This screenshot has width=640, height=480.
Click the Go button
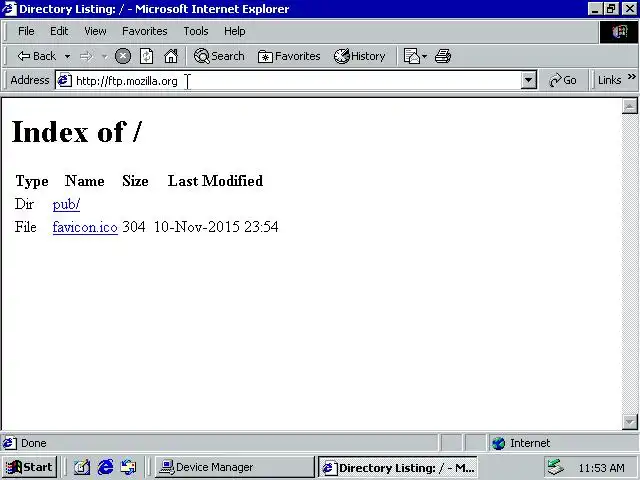[x=563, y=80]
